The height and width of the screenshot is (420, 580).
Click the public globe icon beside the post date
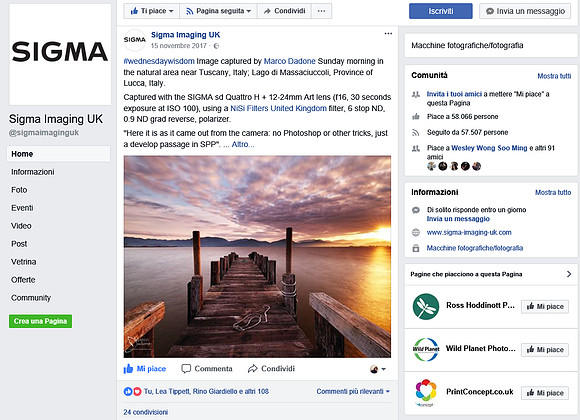(216, 46)
